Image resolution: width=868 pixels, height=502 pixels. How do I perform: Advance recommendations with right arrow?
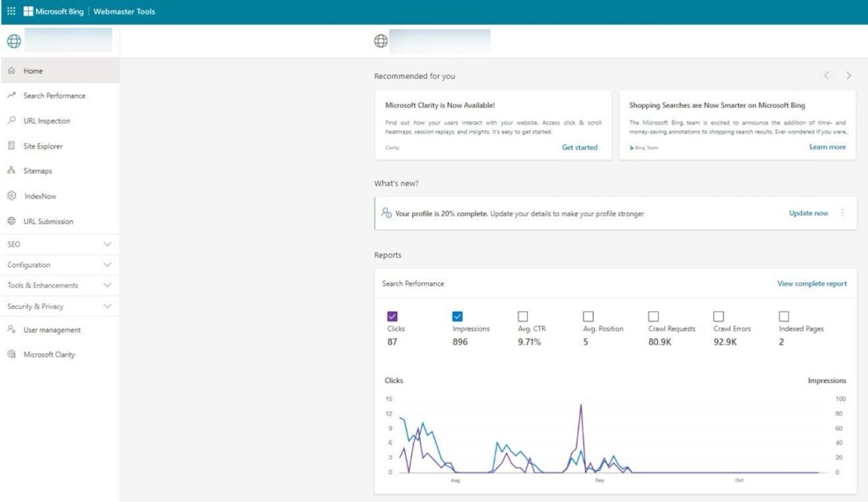848,75
